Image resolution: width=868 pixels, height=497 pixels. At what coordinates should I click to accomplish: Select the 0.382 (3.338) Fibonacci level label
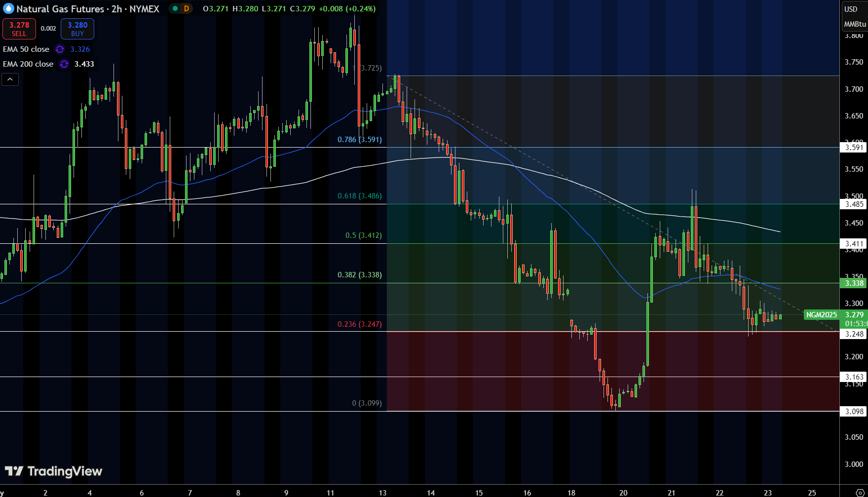click(x=360, y=275)
